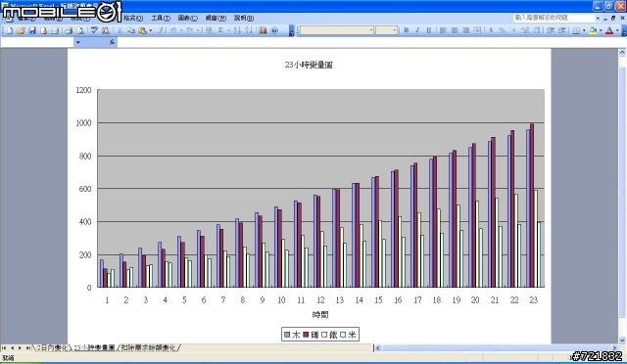This screenshot has width=627, height=364.
Task: Click the New workbook icon
Action: (9, 30)
